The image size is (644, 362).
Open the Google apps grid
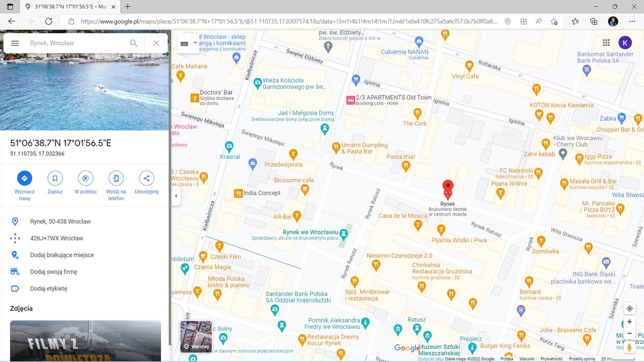click(x=606, y=43)
